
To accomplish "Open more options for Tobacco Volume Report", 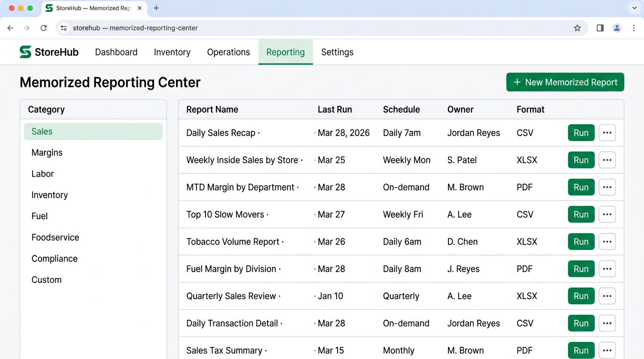I will tap(607, 242).
